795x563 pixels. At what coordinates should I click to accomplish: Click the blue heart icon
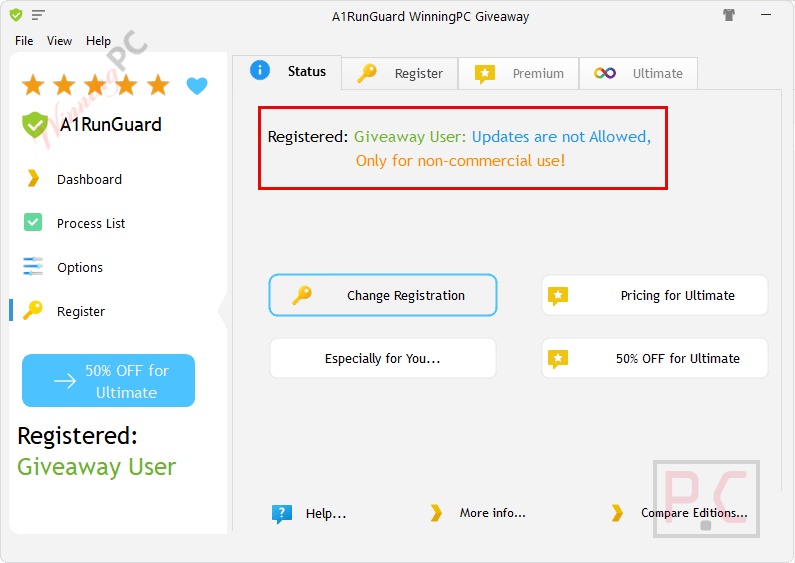point(197,86)
